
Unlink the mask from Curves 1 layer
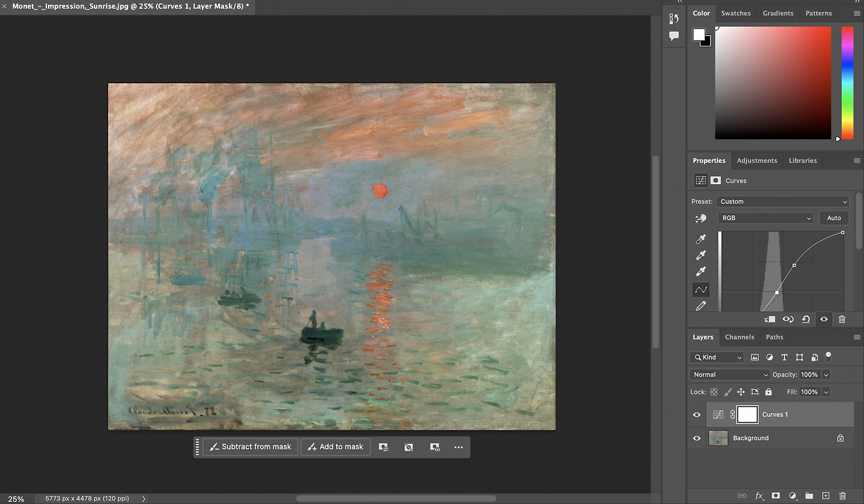point(732,415)
